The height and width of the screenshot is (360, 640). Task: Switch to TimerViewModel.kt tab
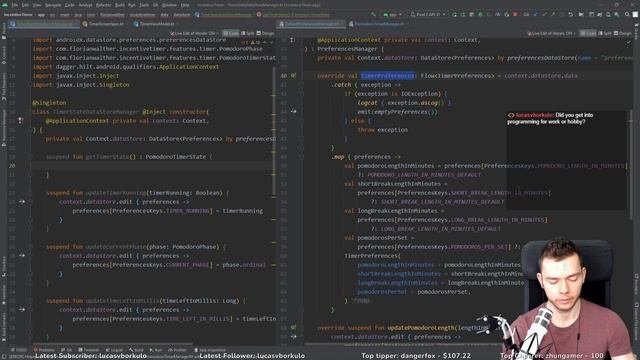point(156,24)
